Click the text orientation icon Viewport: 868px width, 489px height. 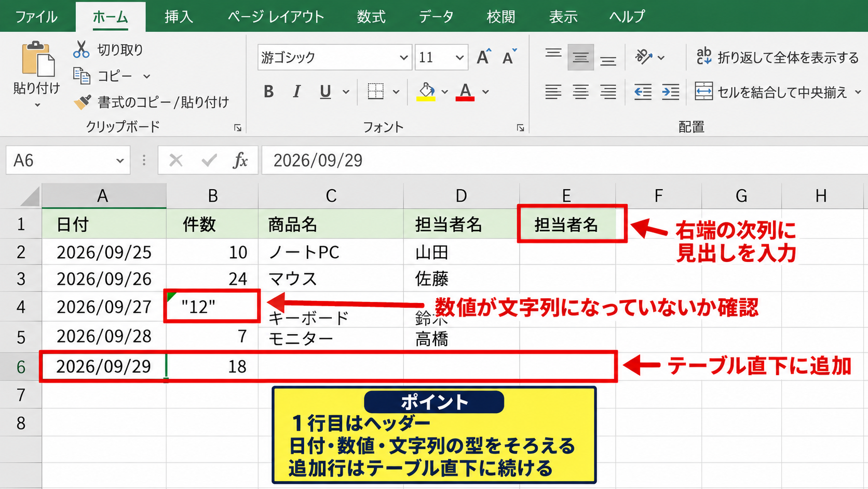(644, 57)
